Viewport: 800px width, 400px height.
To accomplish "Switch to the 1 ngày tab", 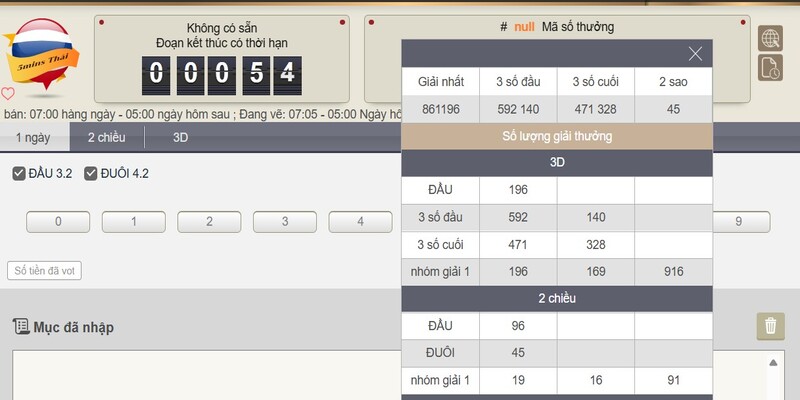I will pos(32,138).
